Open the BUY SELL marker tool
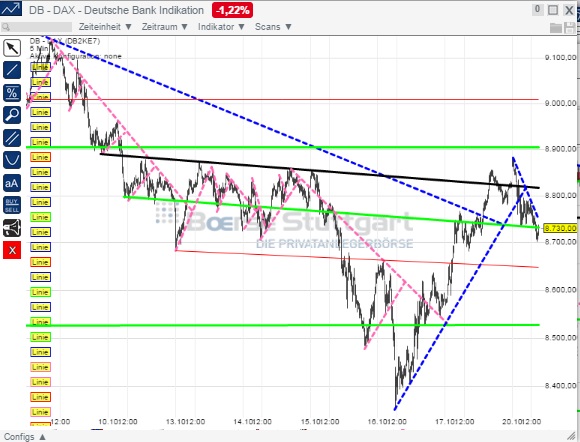 12,205
